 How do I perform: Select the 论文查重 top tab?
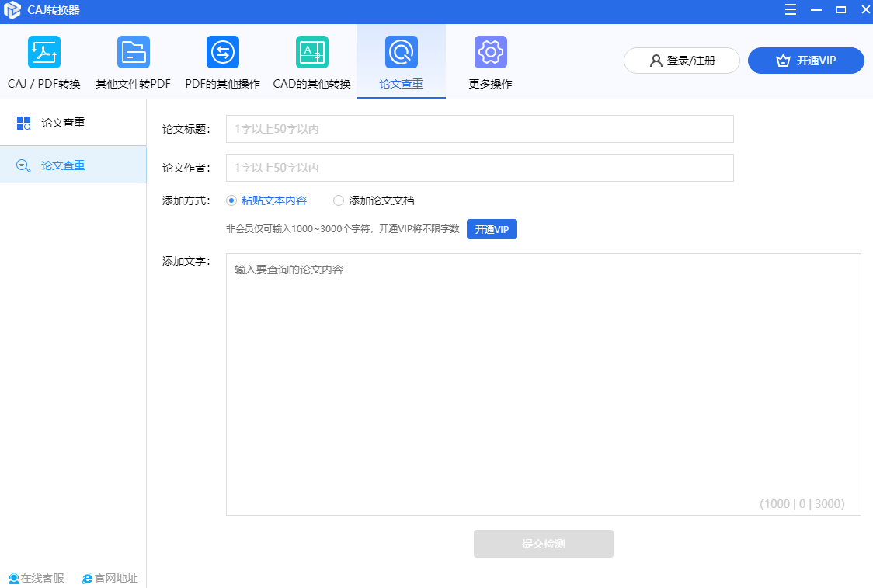[401, 62]
